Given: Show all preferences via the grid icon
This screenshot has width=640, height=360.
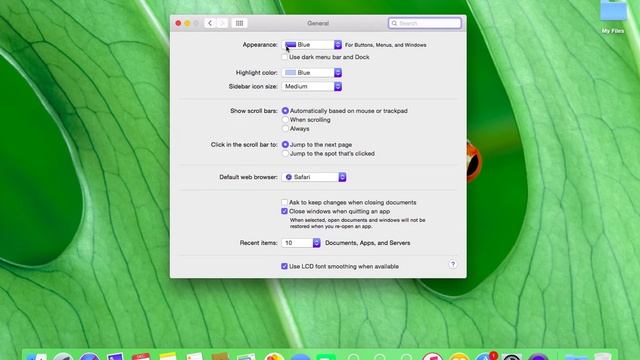Looking at the screenshot, I should (240, 23).
